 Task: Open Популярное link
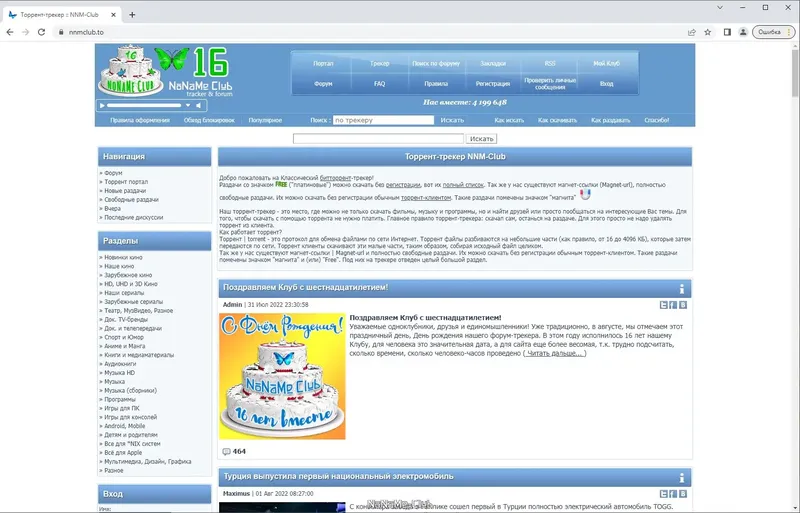tap(265, 120)
